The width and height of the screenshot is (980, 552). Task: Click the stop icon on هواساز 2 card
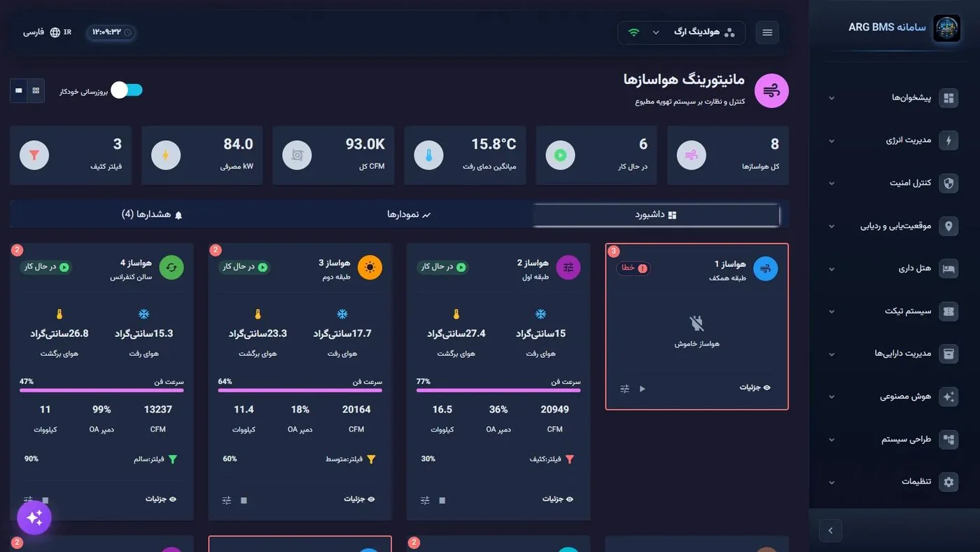442,500
